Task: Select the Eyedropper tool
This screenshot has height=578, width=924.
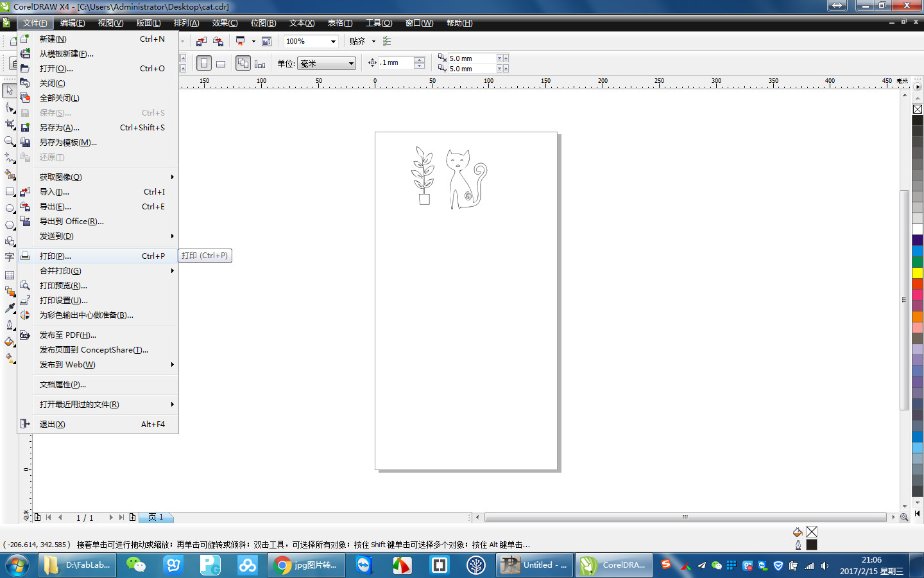Action: coord(10,308)
